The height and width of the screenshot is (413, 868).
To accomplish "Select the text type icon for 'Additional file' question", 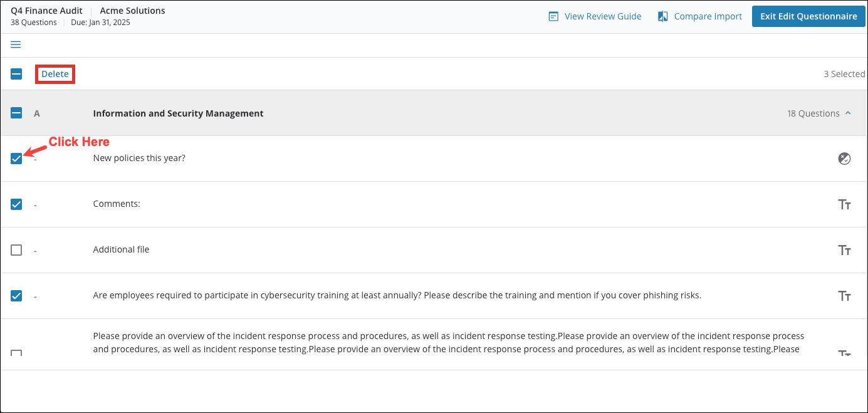I will click(844, 249).
